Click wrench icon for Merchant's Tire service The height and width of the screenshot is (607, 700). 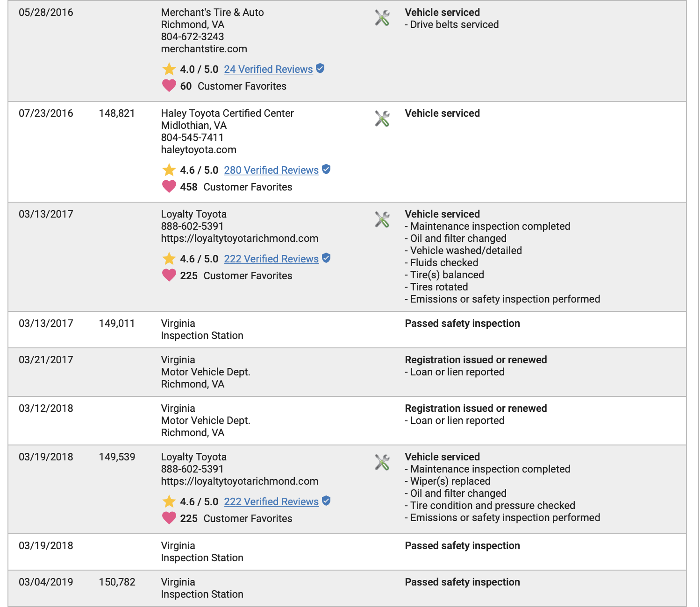point(382,18)
